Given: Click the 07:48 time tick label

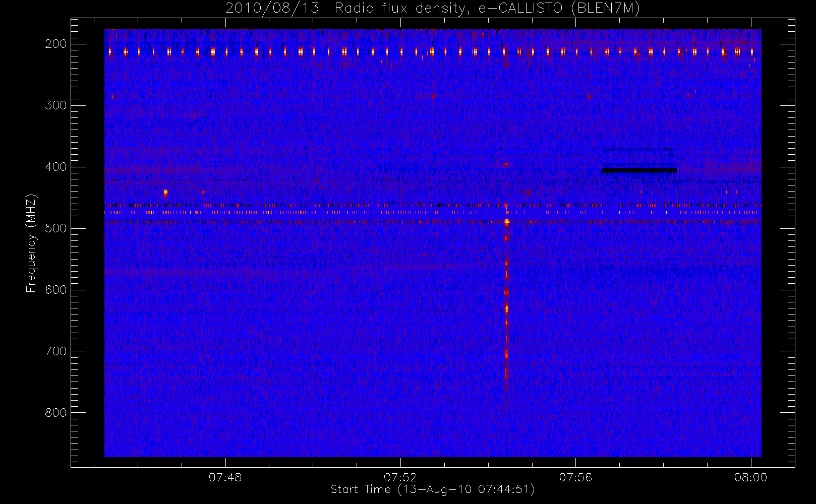Looking at the screenshot, I should pyautogui.click(x=225, y=477).
